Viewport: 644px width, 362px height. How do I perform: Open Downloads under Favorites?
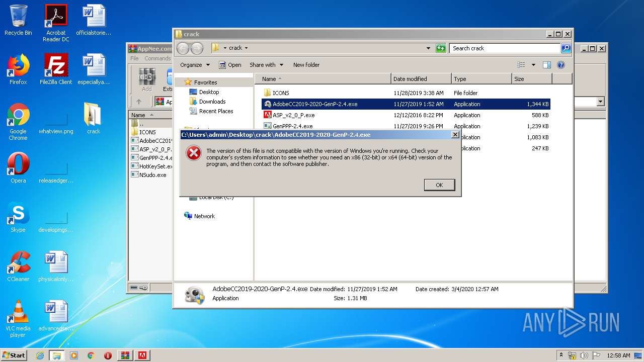click(x=212, y=102)
